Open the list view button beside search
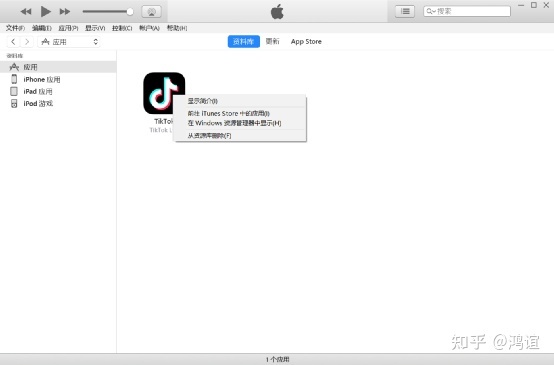Viewport: 554px width, 365px height. coord(405,12)
